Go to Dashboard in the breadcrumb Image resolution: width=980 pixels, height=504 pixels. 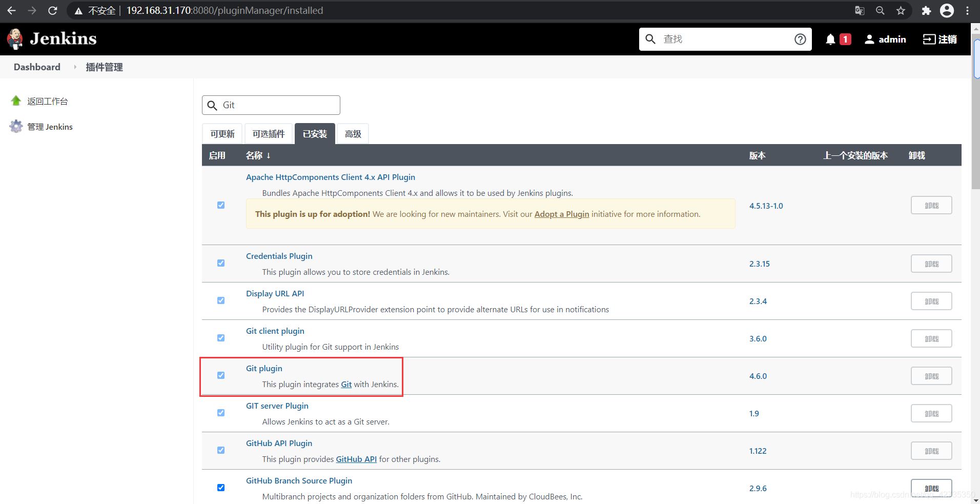[37, 67]
